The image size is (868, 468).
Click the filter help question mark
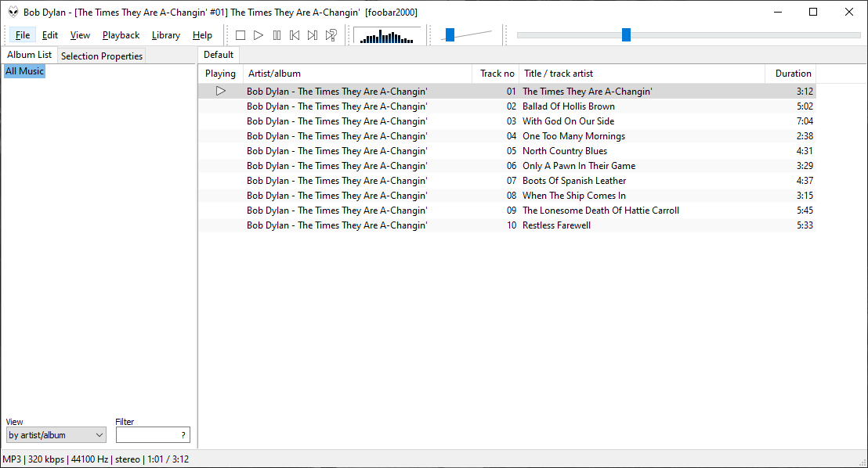pyautogui.click(x=183, y=435)
